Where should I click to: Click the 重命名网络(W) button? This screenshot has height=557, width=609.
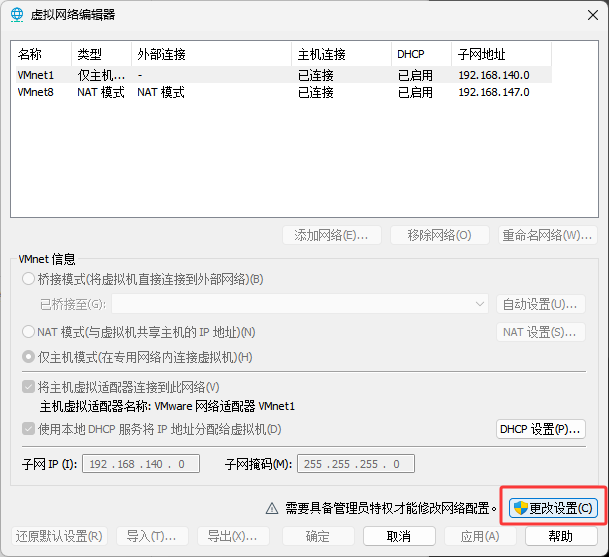click(x=548, y=235)
